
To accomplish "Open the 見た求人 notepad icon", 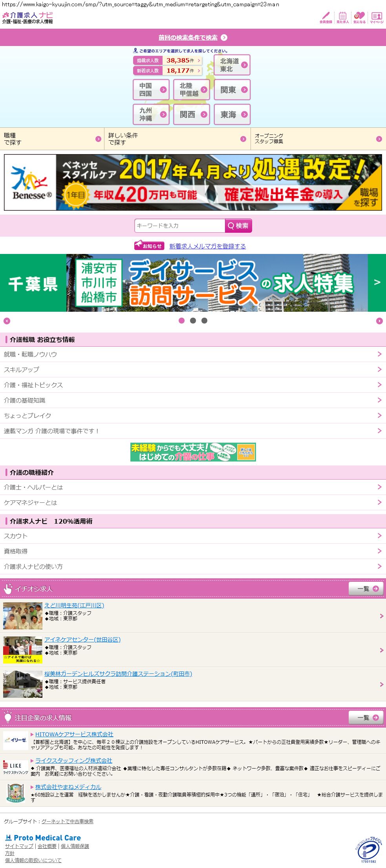I will coord(342,17).
